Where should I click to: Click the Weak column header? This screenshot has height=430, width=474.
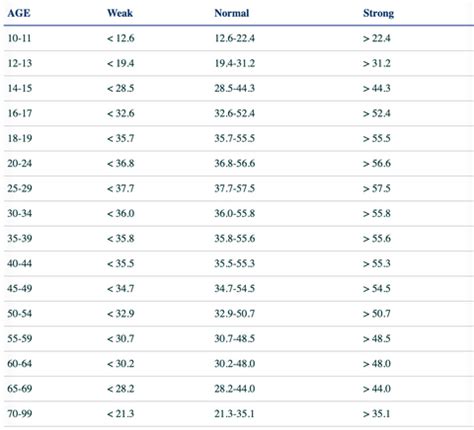(120, 13)
